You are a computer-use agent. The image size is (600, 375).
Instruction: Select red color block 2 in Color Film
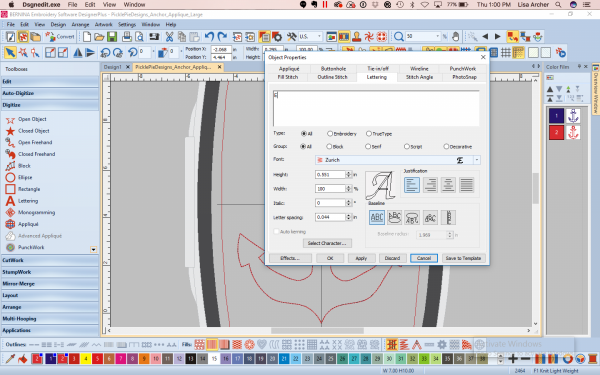pyautogui.click(x=556, y=133)
